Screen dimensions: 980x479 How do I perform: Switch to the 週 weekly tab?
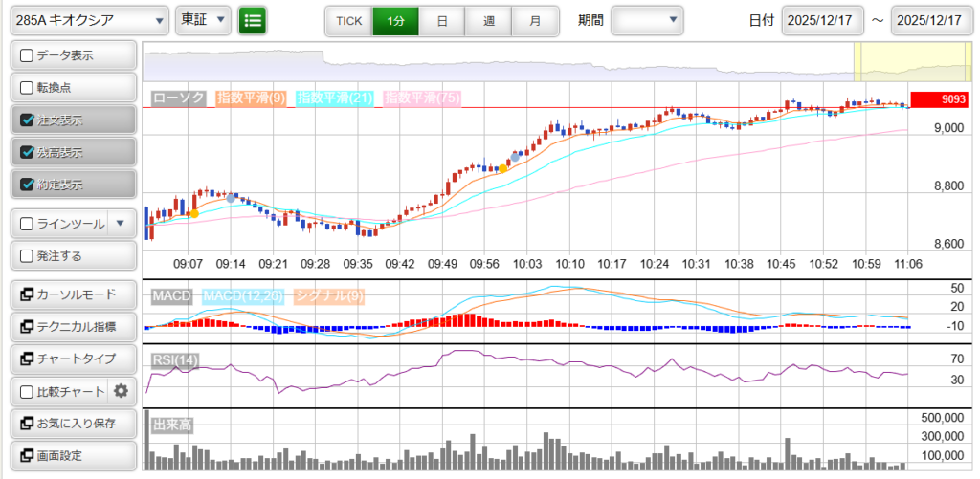pos(489,20)
